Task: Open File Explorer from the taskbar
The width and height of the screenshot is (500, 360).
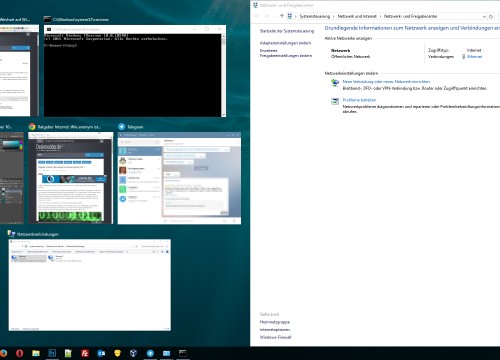Action: [36, 353]
